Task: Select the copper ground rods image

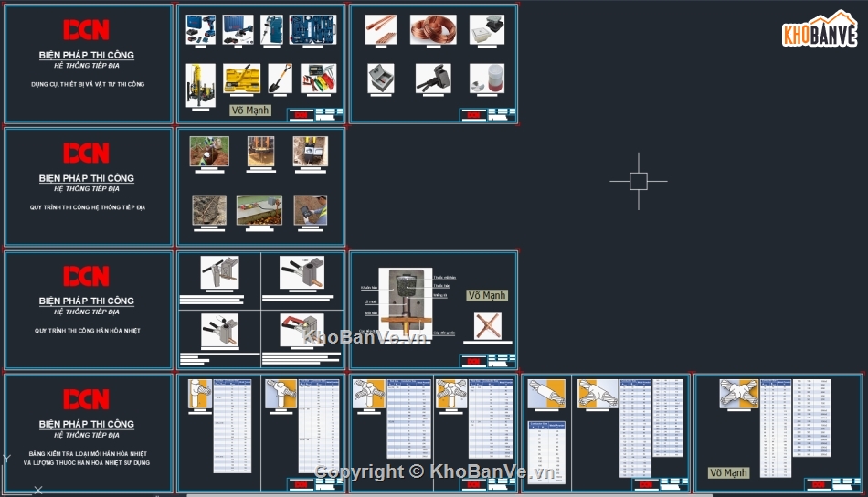Action: (x=381, y=29)
